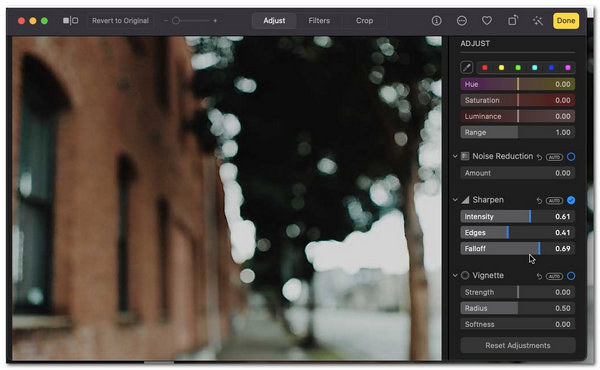Viewport: 600px width, 370px height.
Task: Click AUTO for Vignette
Action: point(554,276)
